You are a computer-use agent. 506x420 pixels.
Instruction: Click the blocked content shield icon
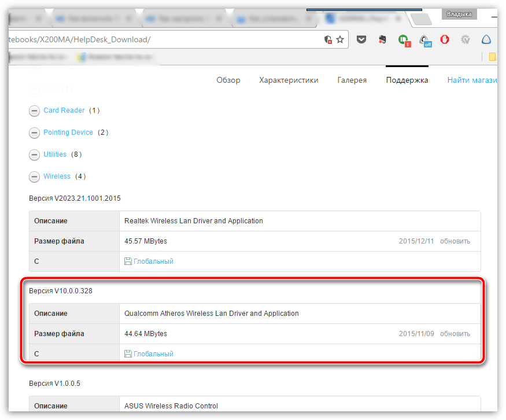pyautogui.click(x=328, y=40)
